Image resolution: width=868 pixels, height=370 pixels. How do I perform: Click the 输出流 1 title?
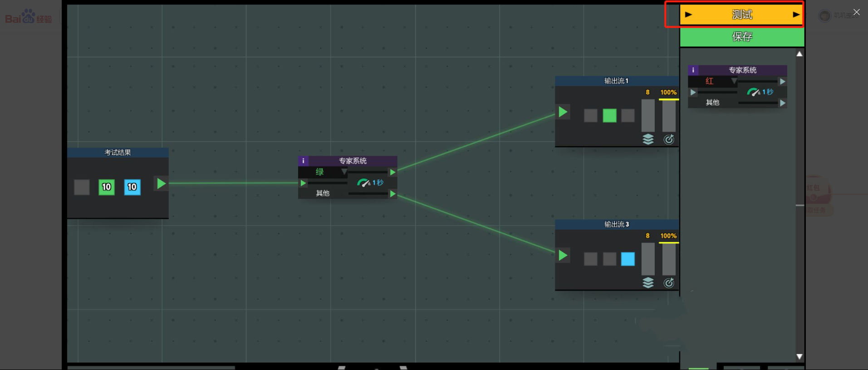click(616, 81)
